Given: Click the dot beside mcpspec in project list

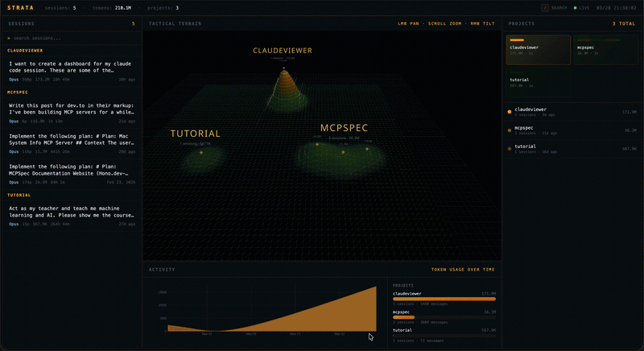Looking at the screenshot, I should click(510, 129).
